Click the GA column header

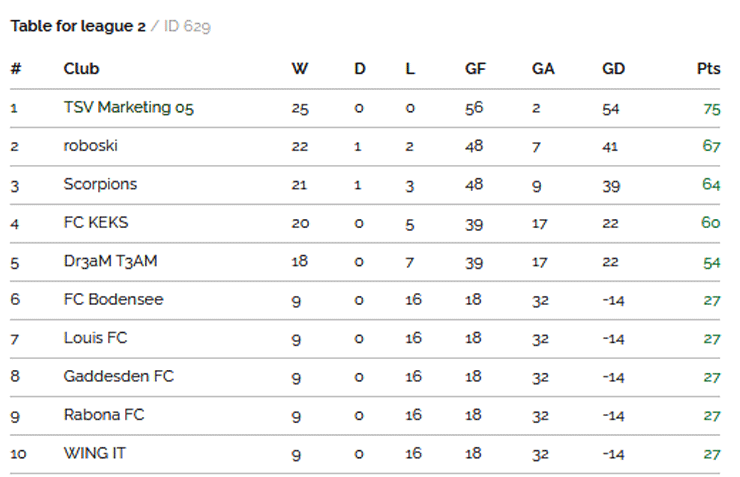[543, 69]
